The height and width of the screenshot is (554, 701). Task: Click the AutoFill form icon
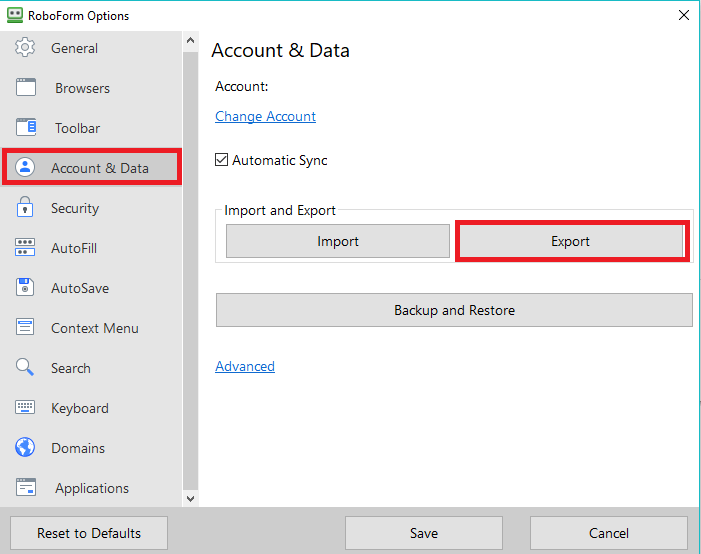(25, 247)
